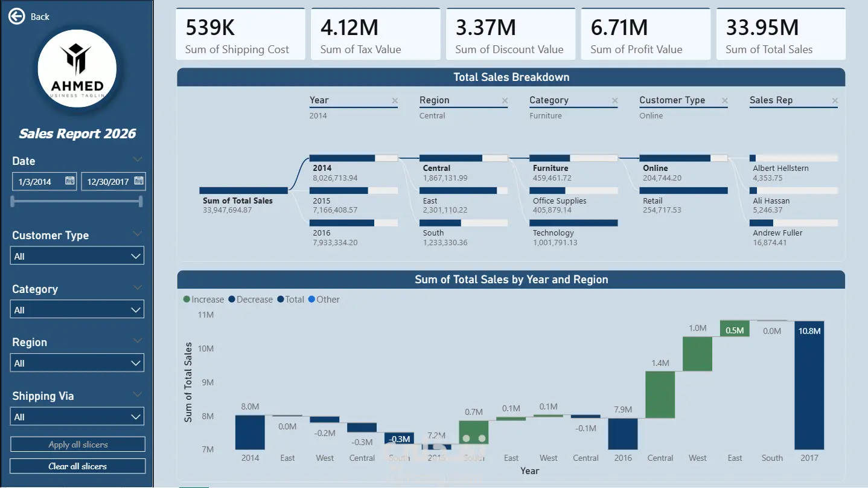This screenshot has height=488, width=868.
Task: Select the Sum of Discount Value card
Action: pos(511,34)
